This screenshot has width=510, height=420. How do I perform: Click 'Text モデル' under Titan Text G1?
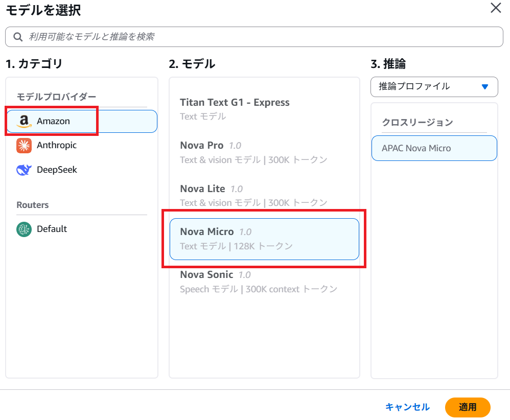(x=203, y=116)
